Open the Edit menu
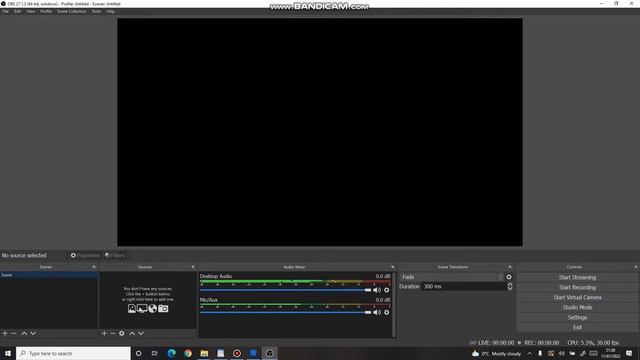This screenshot has height=360, width=640. (17, 11)
